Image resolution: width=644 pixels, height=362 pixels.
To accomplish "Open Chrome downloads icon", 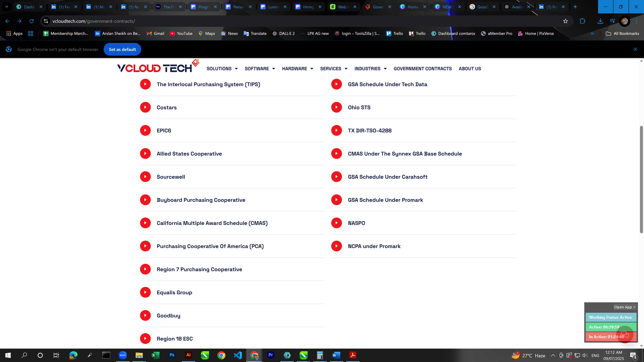I will (600, 21).
